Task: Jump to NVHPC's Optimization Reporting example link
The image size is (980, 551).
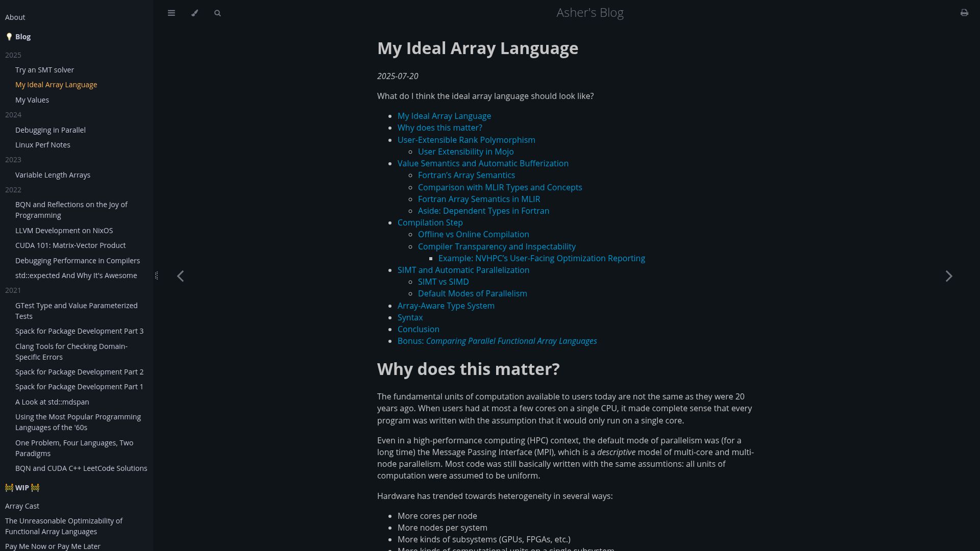Action: click(x=542, y=258)
